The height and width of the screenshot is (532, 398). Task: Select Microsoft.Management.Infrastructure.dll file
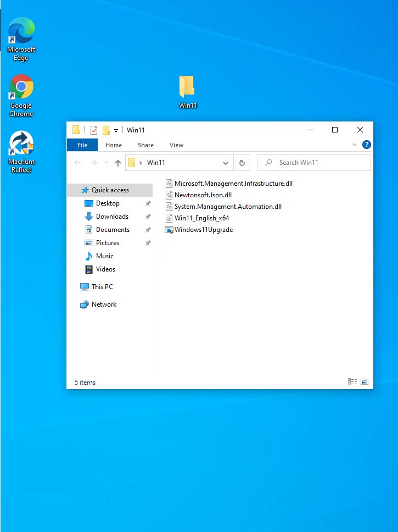click(x=229, y=184)
